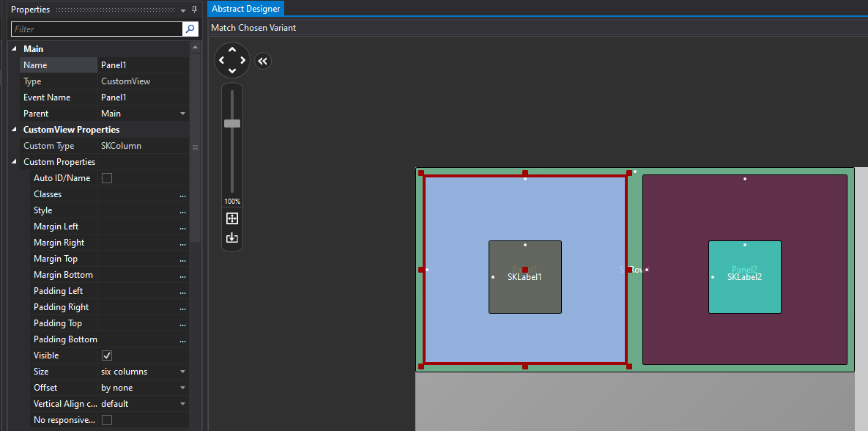Uncheck the Visible checkbox
The height and width of the screenshot is (431, 868).
click(x=107, y=356)
